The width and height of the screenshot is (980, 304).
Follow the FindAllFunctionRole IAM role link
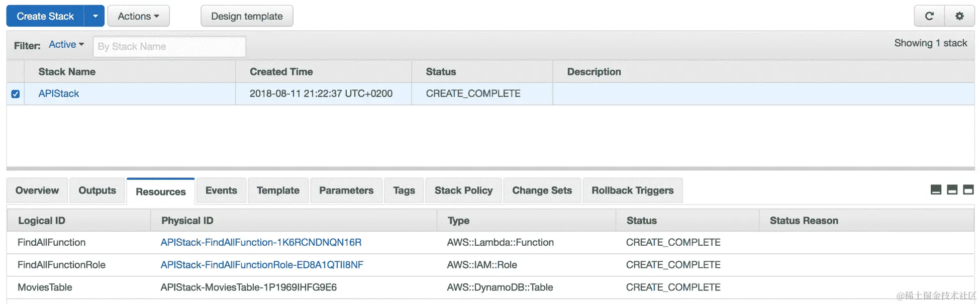coord(262,265)
